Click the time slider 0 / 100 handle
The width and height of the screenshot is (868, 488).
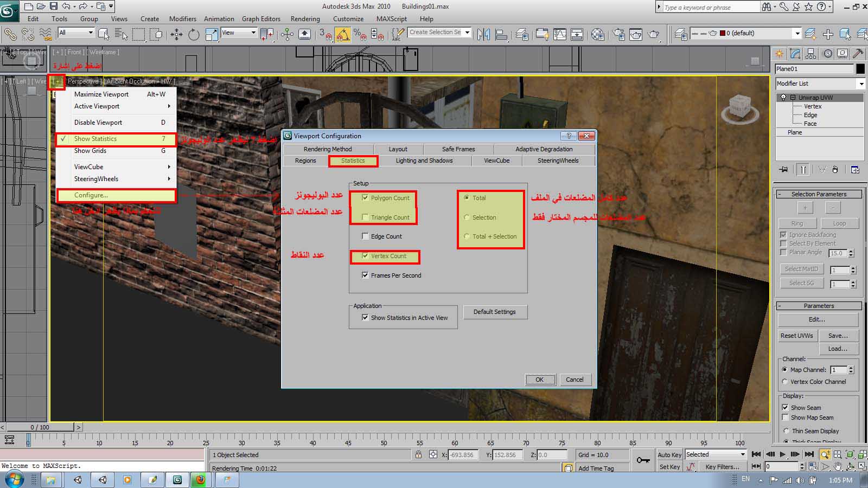pos(40,427)
